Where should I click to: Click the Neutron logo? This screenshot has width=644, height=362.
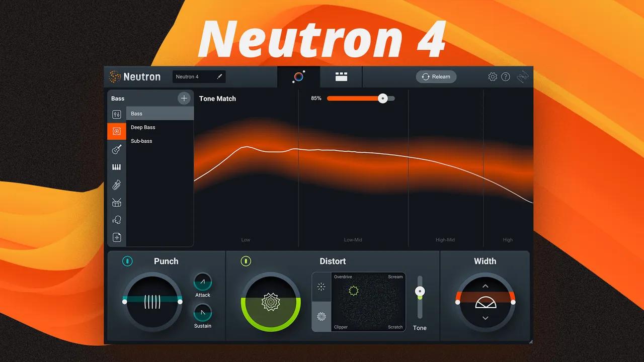(x=135, y=76)
